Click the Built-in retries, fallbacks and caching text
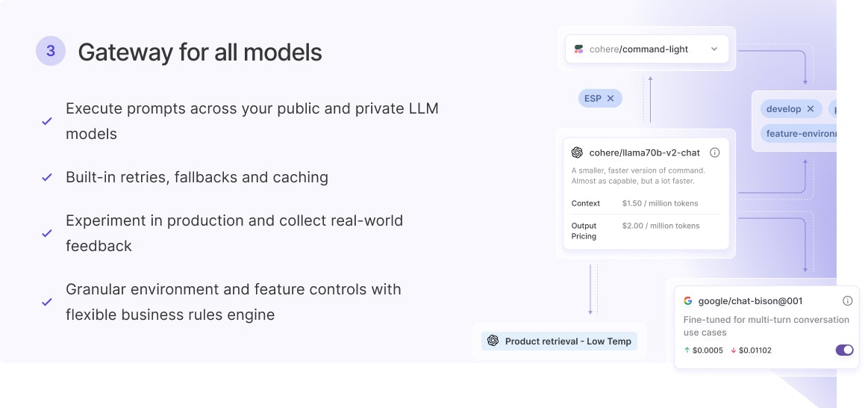The height and width of the screenshot is (408, 868). pos(197,177)
